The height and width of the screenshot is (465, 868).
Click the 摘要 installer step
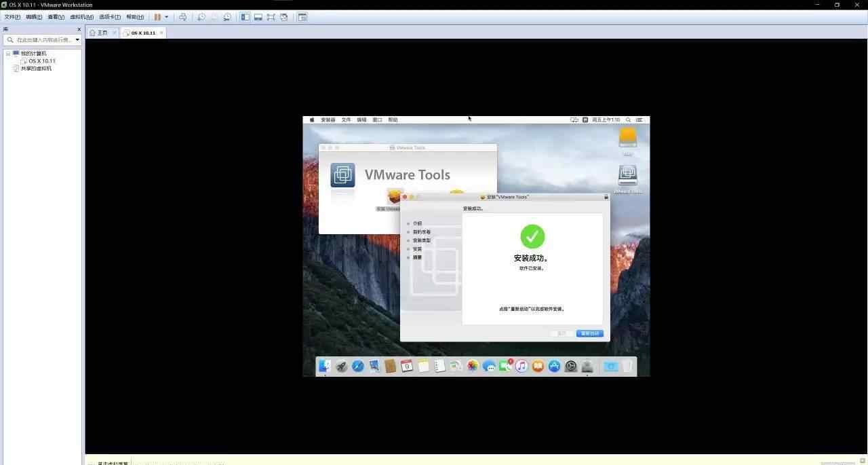417,257
